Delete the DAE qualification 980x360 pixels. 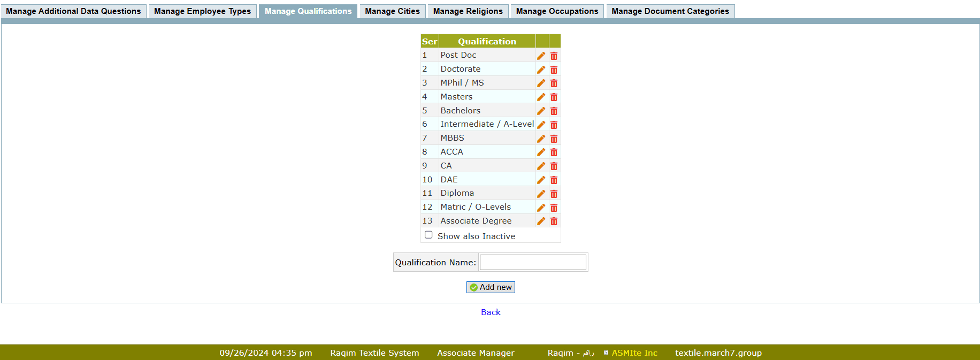554,180
